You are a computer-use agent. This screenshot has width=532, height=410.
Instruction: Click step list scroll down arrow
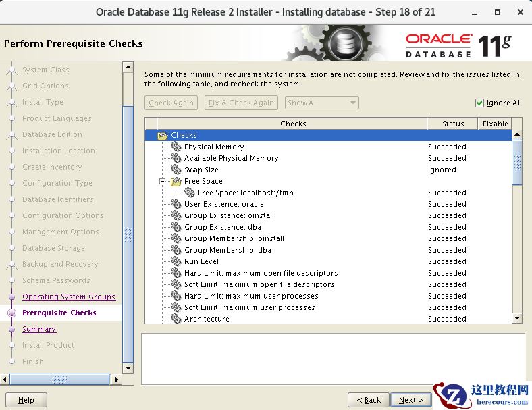pos(128,368)
